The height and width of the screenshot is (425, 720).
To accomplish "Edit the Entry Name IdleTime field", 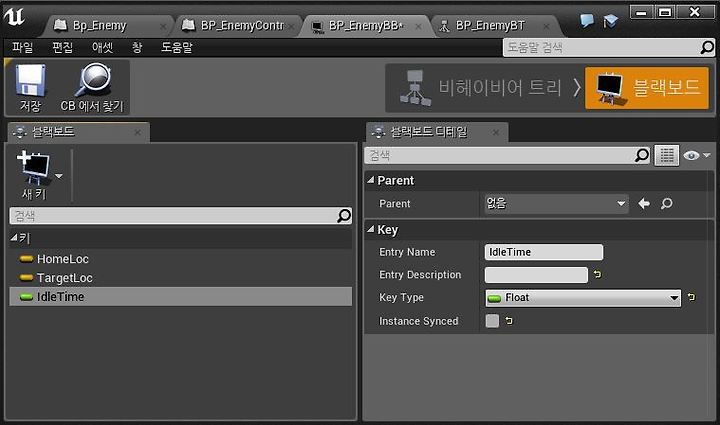I will [544, 252].
